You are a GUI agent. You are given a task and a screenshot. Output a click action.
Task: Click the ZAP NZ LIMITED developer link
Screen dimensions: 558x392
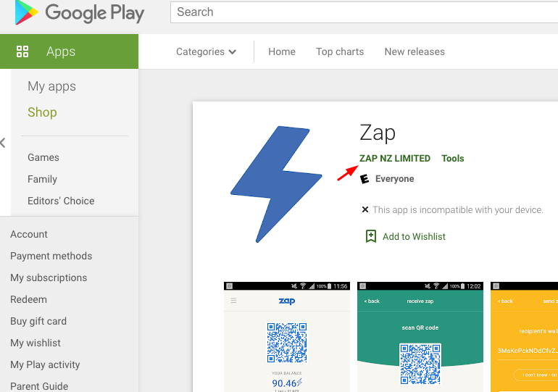(x=395, y=158)
